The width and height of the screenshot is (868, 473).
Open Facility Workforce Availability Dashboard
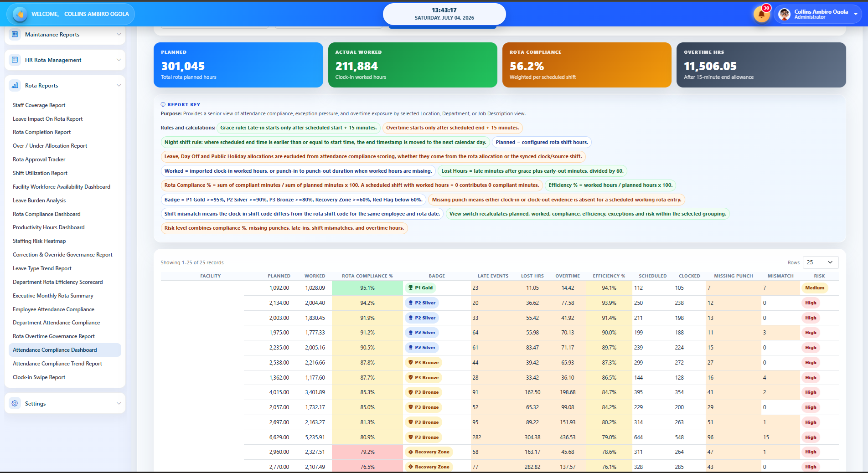pyautogui.click(x=62, y=187)
